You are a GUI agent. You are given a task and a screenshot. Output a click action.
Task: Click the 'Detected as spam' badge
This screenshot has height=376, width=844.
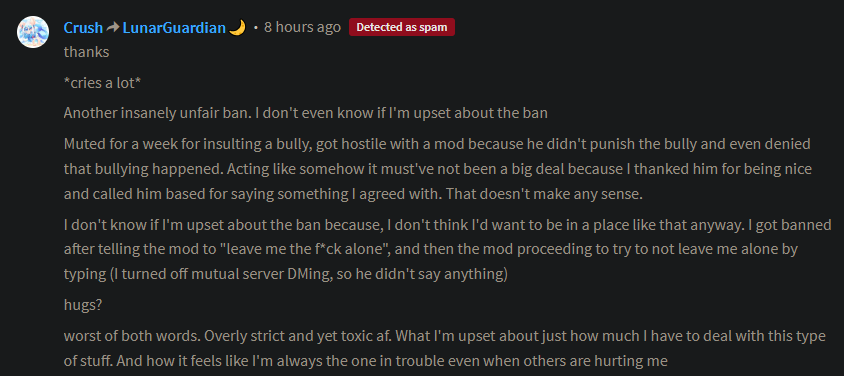coord(402,27)
